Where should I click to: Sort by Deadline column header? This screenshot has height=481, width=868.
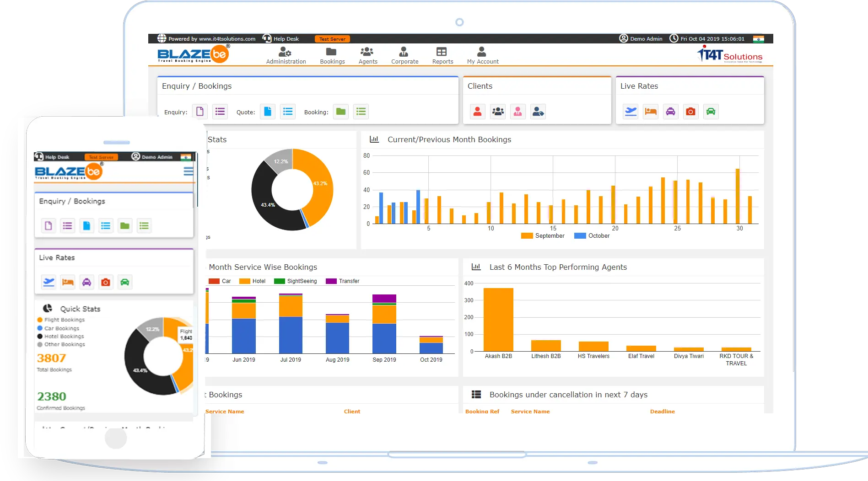(662, 412)
